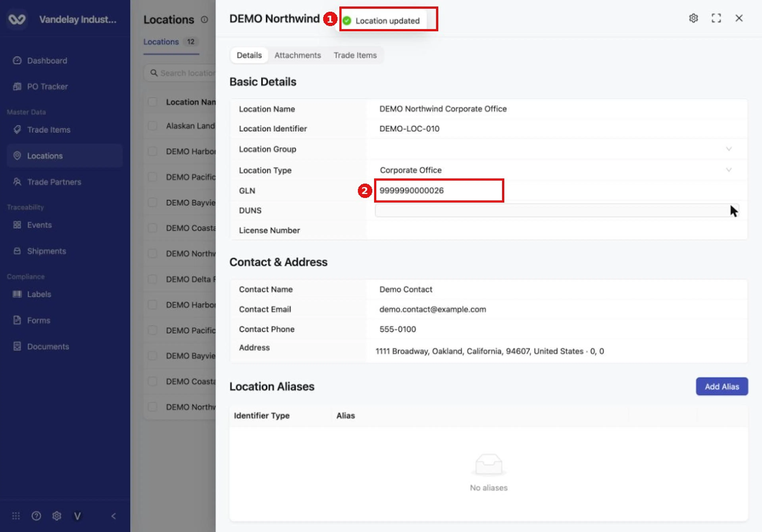Open Trade Partners section
This screenshot has width=762, height=532.
pos(54,182)
